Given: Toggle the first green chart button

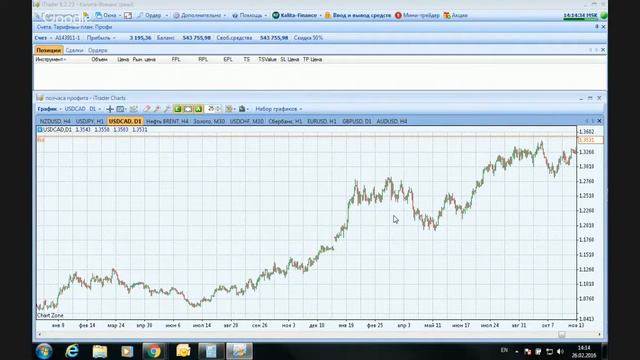Looking at the screenshot, I should coord(178,109).
